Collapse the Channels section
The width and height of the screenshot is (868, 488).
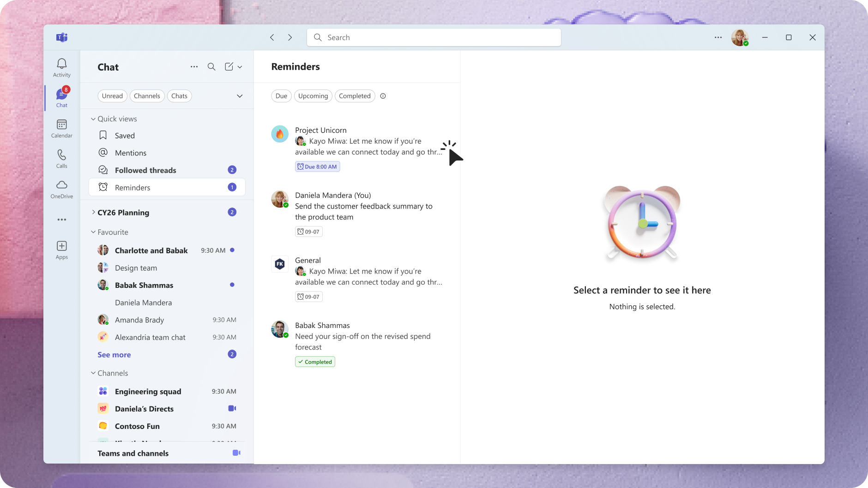coord(93,373)
